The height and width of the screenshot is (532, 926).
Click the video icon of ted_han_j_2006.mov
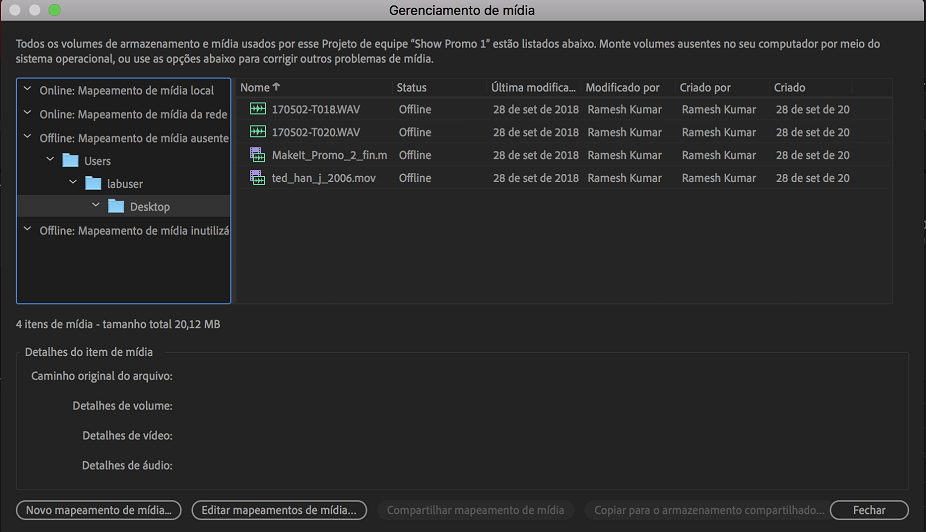tap(257, 178)
